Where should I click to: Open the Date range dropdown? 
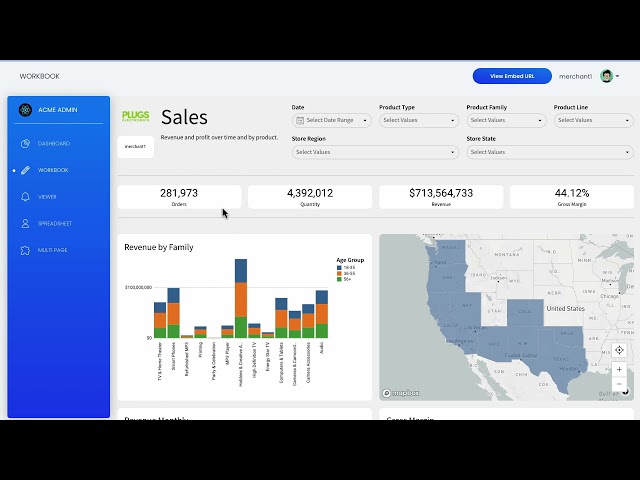(x=332, y=120)
